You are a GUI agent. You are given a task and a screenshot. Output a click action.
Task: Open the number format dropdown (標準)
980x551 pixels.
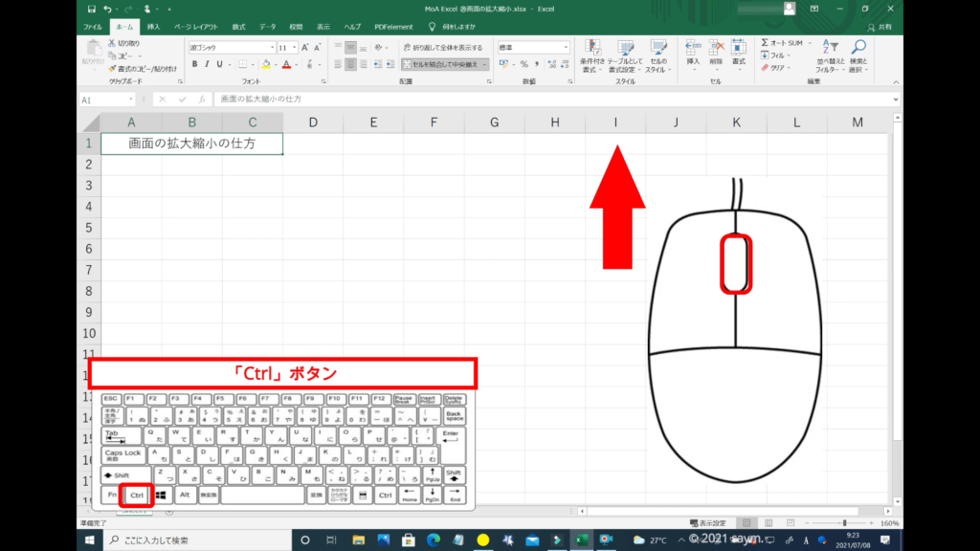tap(566, 47)
